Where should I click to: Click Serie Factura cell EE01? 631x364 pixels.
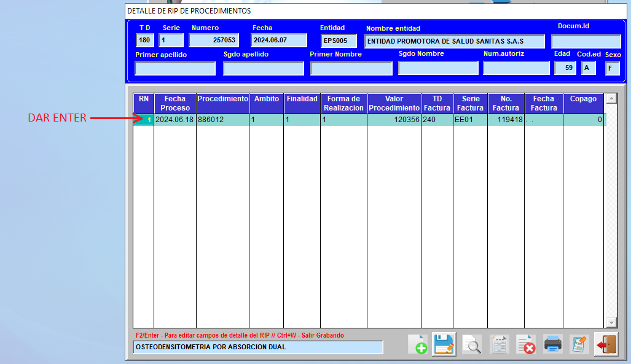point(471,120)
